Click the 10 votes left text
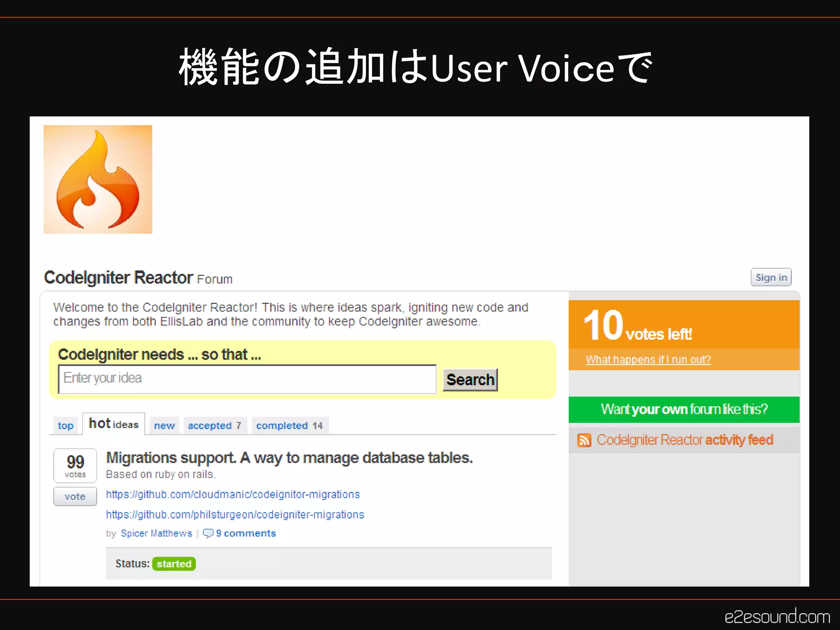 point(638,326)
